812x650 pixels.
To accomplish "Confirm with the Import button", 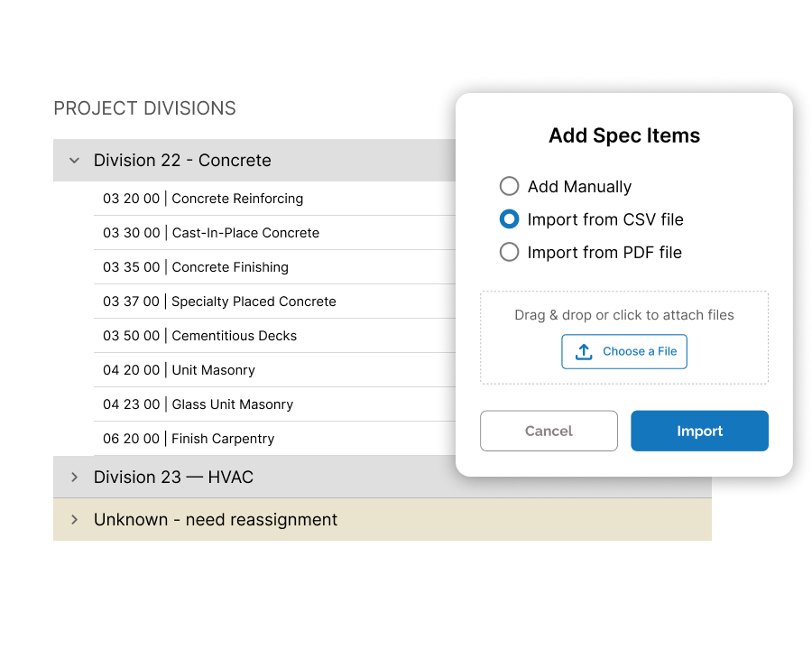I will [x=699, y=431].
